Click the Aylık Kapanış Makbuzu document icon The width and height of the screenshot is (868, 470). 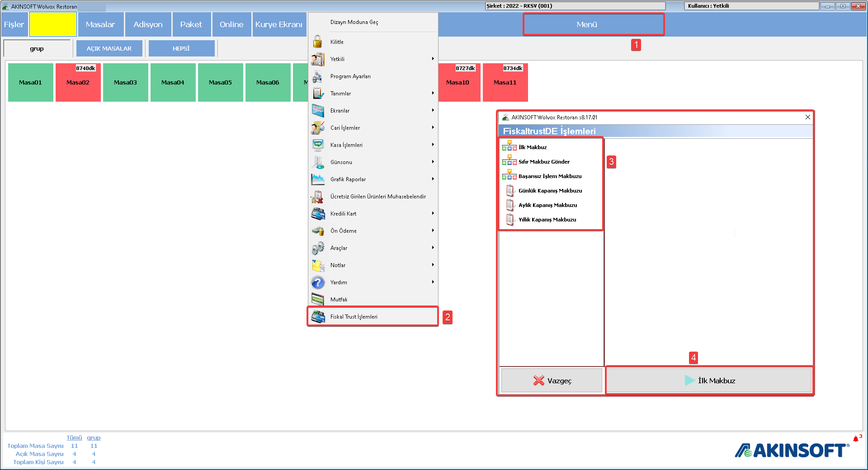[510, 205]
